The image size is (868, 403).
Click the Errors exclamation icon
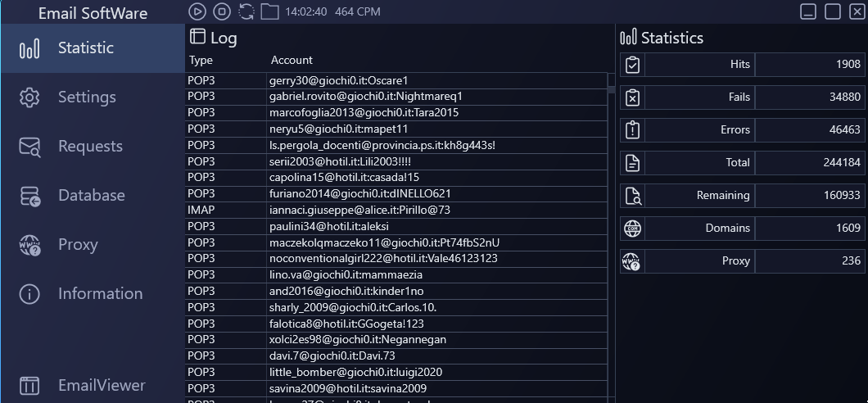tap(632, 130)
